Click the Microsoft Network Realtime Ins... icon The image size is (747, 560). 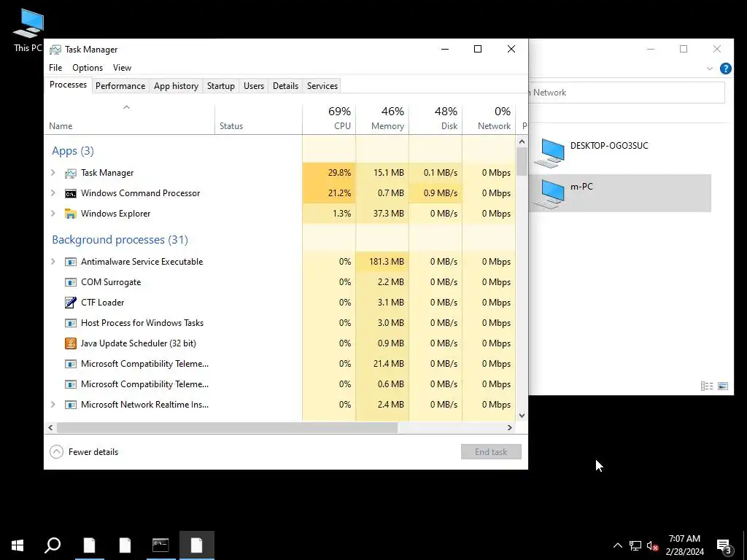(71, 405)
